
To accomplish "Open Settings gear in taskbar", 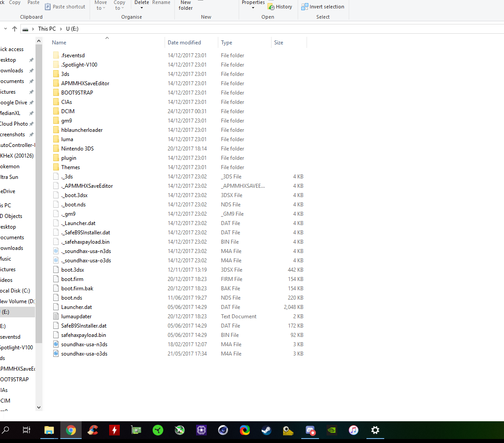I will [x=375, y=430].
